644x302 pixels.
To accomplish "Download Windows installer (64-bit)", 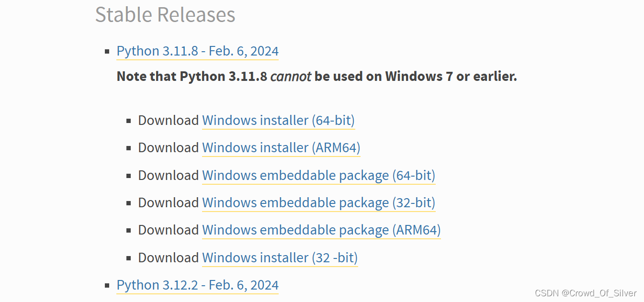I will pyautogui.click(x=278, y=121).
